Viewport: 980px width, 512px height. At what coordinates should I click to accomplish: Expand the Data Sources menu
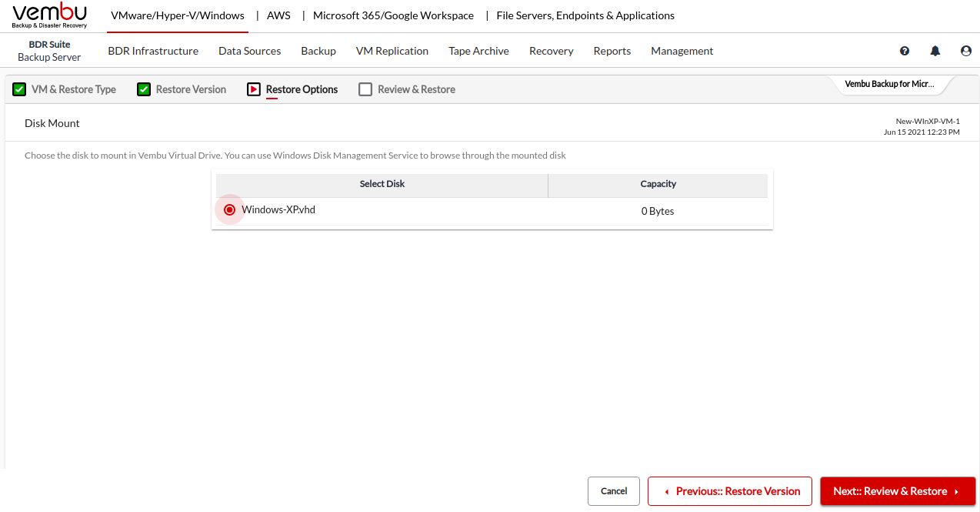pos(249,51)
